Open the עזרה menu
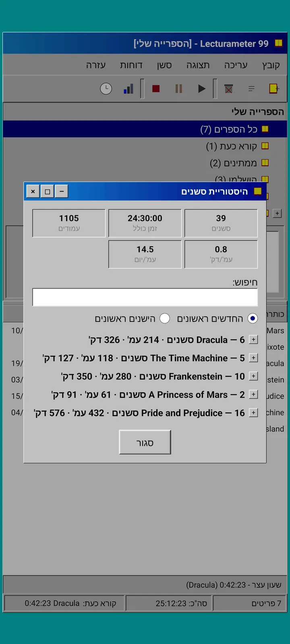The height and width of the screenshot is (644, 290). tap(96, 65)
